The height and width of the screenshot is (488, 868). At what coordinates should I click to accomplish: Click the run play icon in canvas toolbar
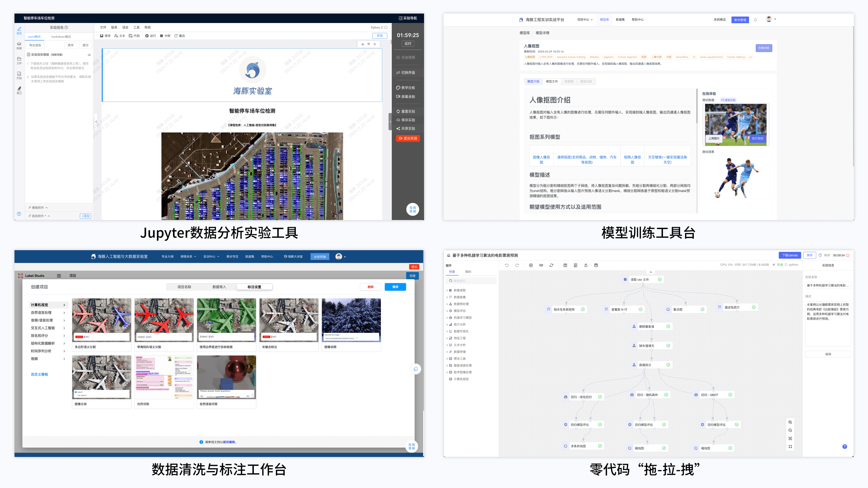coord(531,265)
